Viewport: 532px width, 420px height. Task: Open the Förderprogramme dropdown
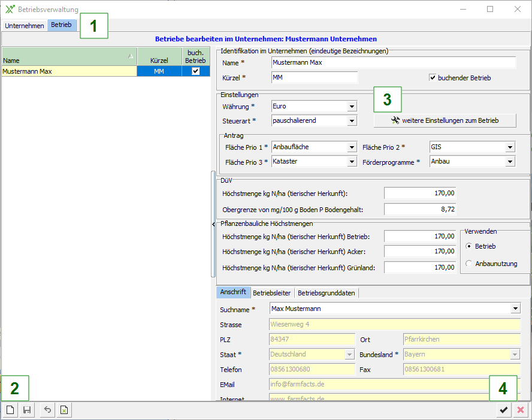tap(510, 162)
